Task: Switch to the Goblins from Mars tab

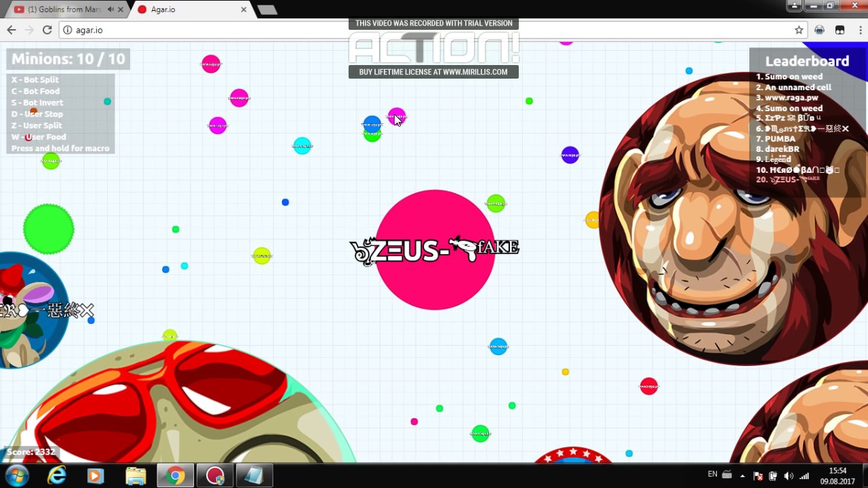Action: coord(65,9)
